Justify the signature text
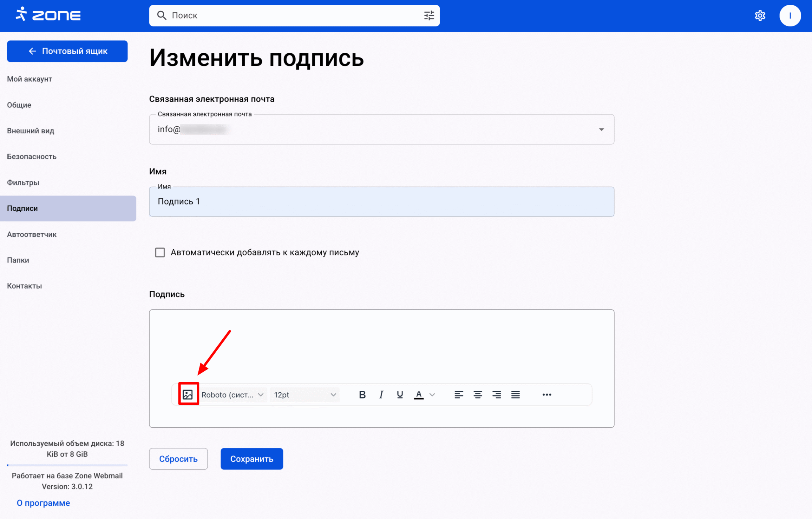 point(515,395)
